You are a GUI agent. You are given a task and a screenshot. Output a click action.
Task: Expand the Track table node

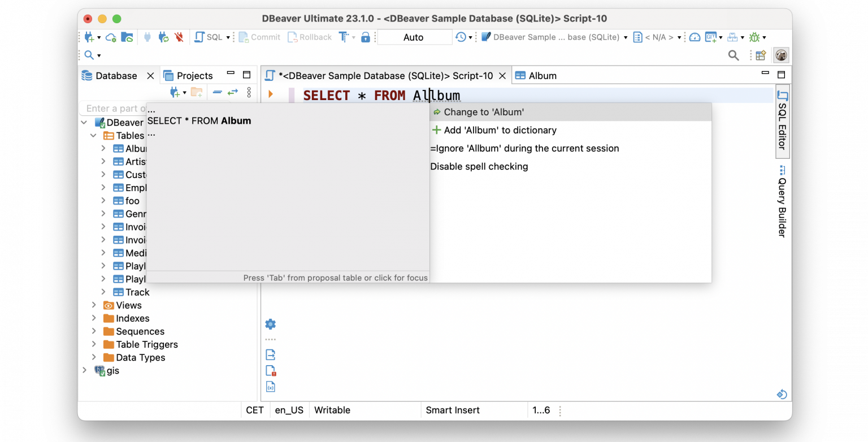click(x=103, y=292)
